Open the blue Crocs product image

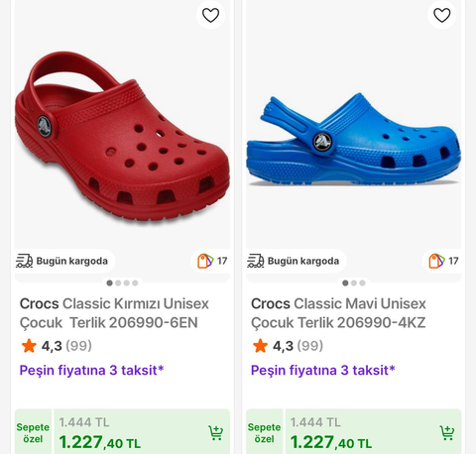(354, 141)
